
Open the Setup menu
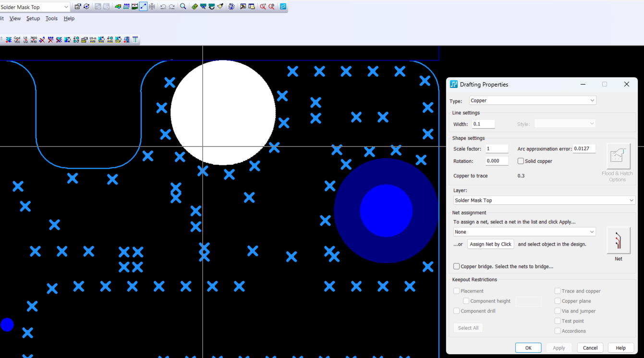(33, 18)
